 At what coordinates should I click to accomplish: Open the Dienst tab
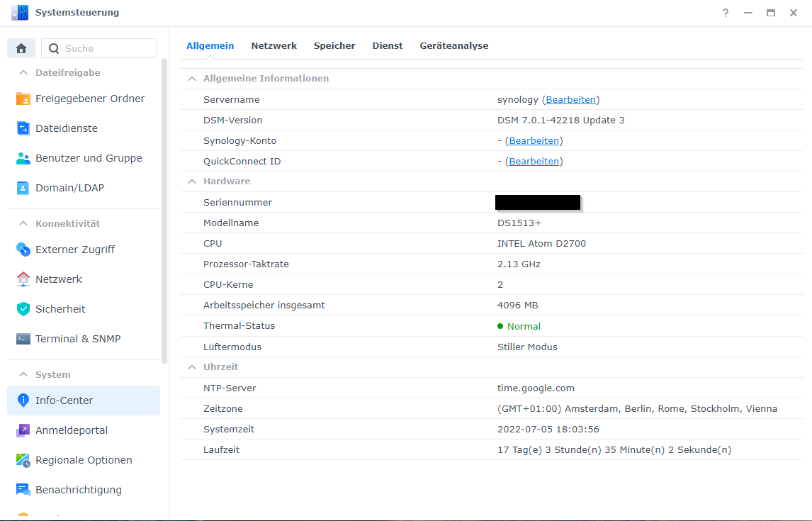[388, 45]
